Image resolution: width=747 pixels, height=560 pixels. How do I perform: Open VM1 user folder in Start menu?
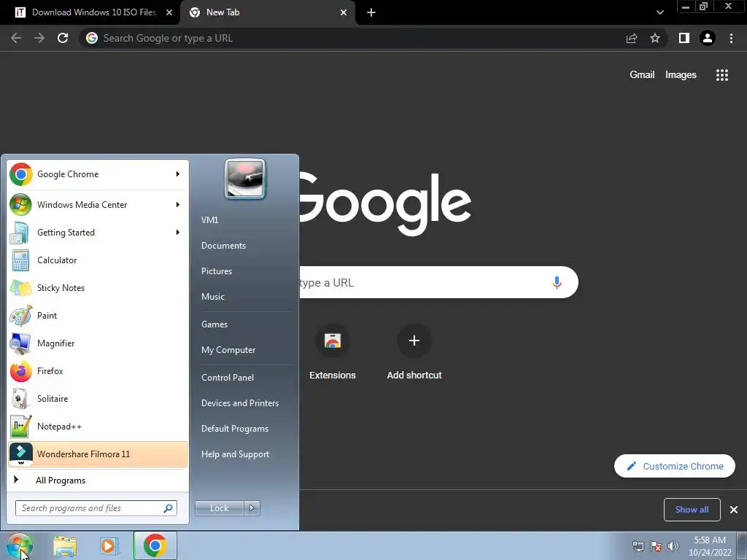coord(209,220)
